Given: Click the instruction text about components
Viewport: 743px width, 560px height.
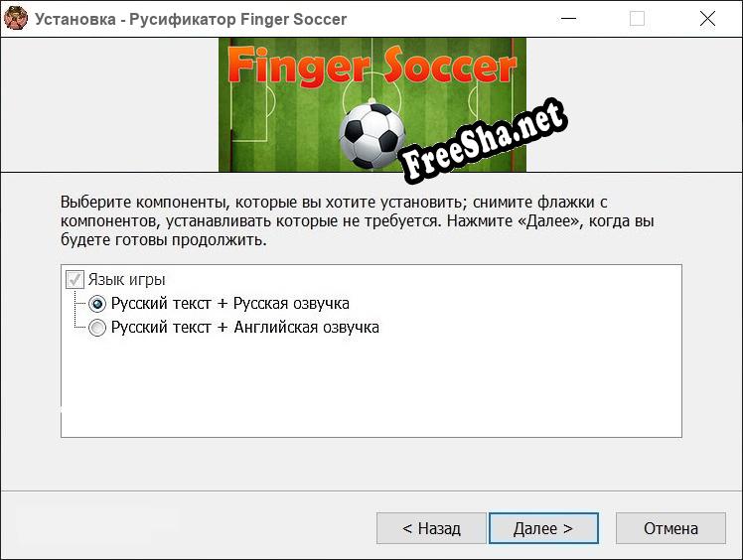Looking at the screenshot, I should (x=358, y=220).
